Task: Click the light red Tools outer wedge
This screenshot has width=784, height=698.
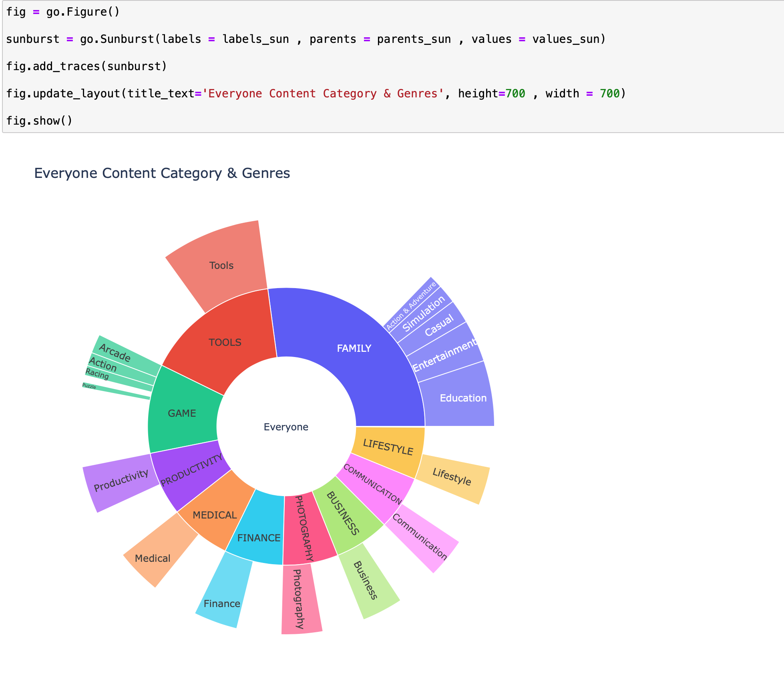Action: pyautogui.click(x=221, y=265)
